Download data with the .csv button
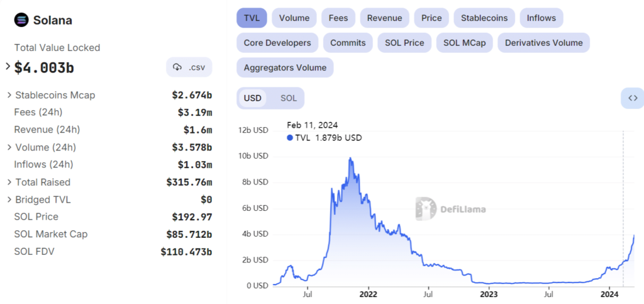 (x=189, y=67)
